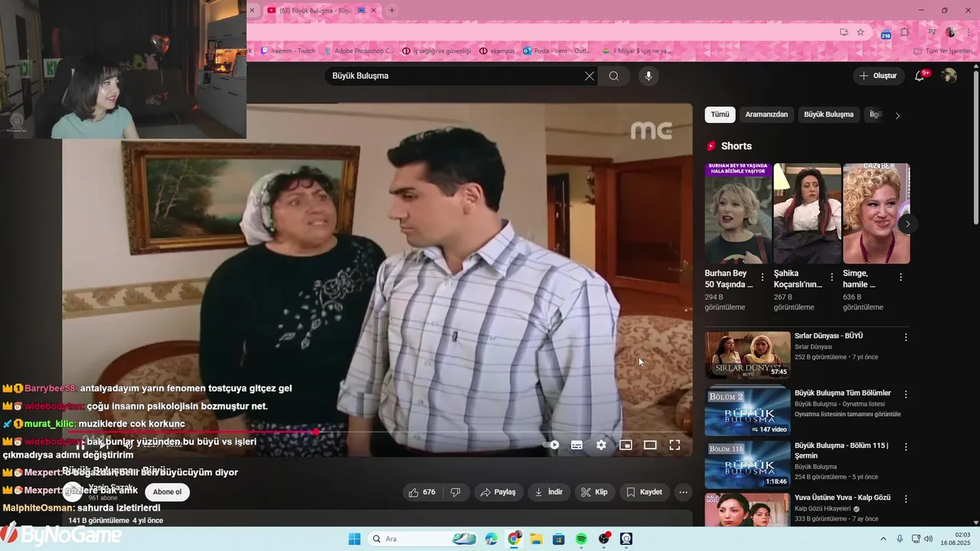Open the Sırlar Dünyası - BÜYÜ thumbnail
The image size is (980, 551).
pos(747,355)
